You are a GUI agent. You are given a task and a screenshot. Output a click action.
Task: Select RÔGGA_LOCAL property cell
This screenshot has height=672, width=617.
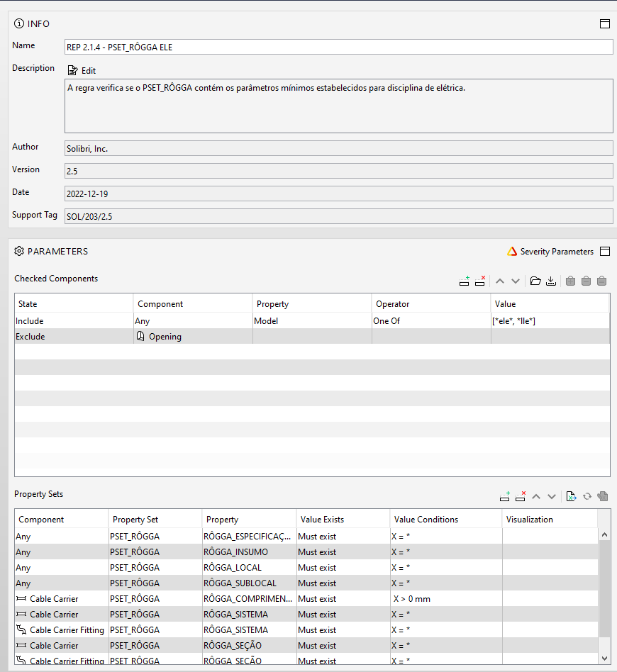coord(249,567)
